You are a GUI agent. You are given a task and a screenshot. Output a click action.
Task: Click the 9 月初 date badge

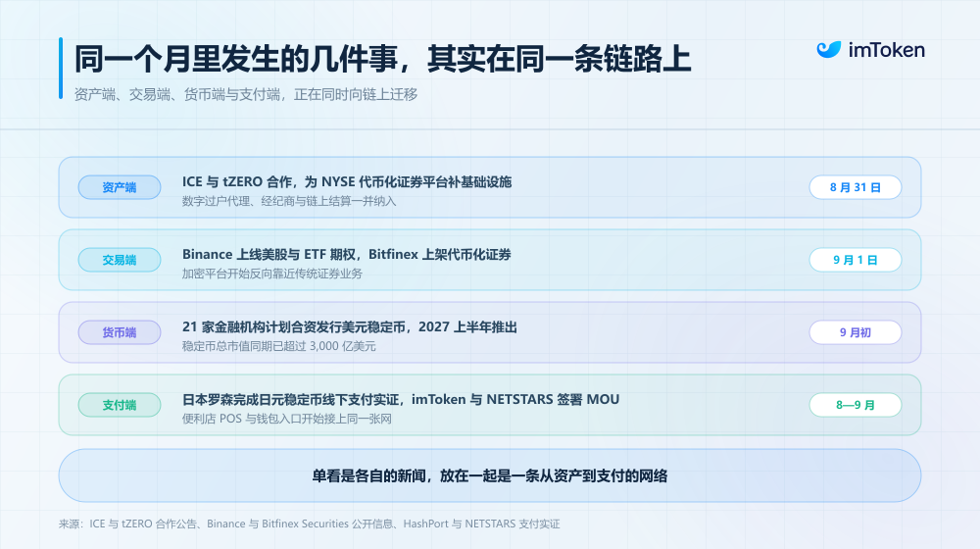[x=855, y=332]
